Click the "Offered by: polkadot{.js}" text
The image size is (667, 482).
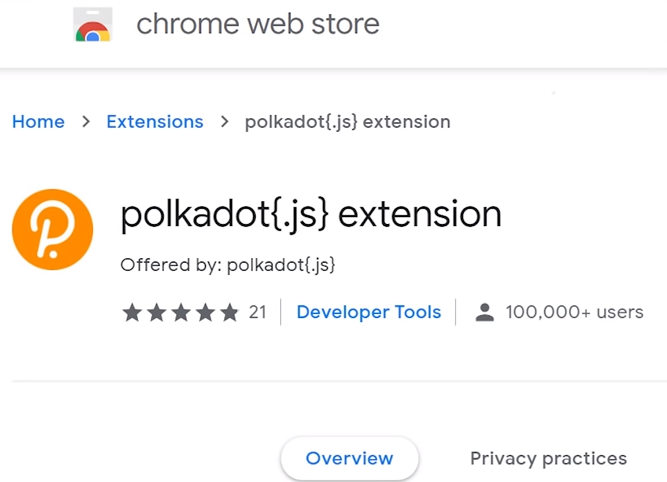point(228,265)
